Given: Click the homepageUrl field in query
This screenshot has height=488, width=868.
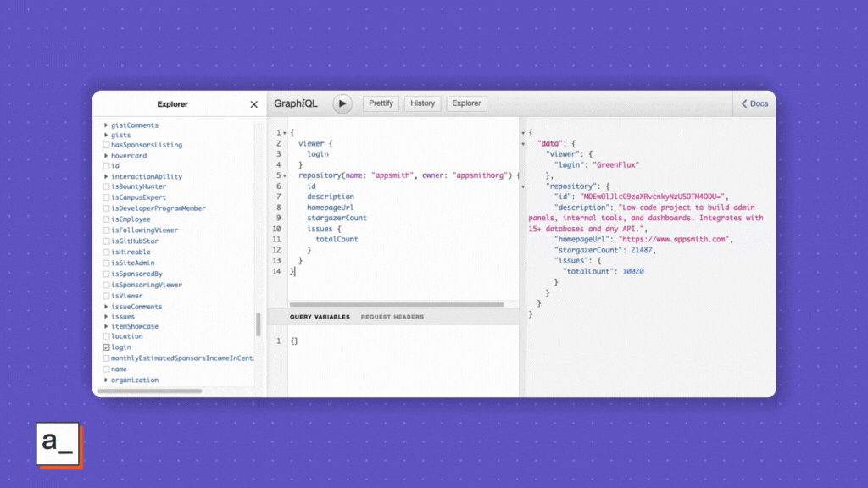Looking at the screenshot, I should (331, 208).
